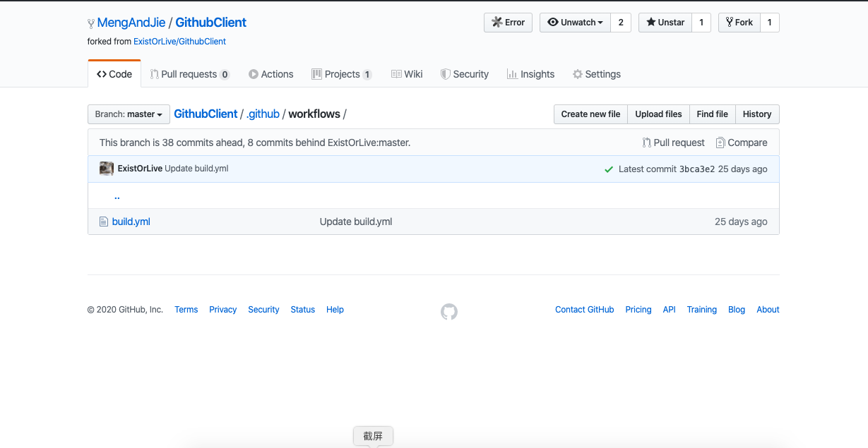Open commit hash 3bca3e2
This screenshot has width=868, height=448.
pyautogui.click(x=696, y=169)
